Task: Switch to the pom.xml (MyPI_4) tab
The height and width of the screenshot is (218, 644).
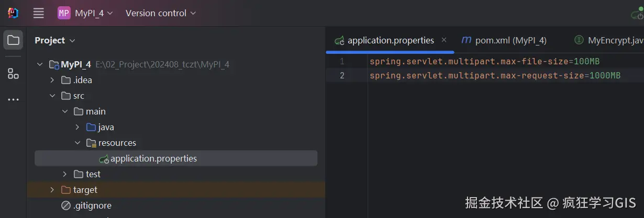Action: coord(505,40)
